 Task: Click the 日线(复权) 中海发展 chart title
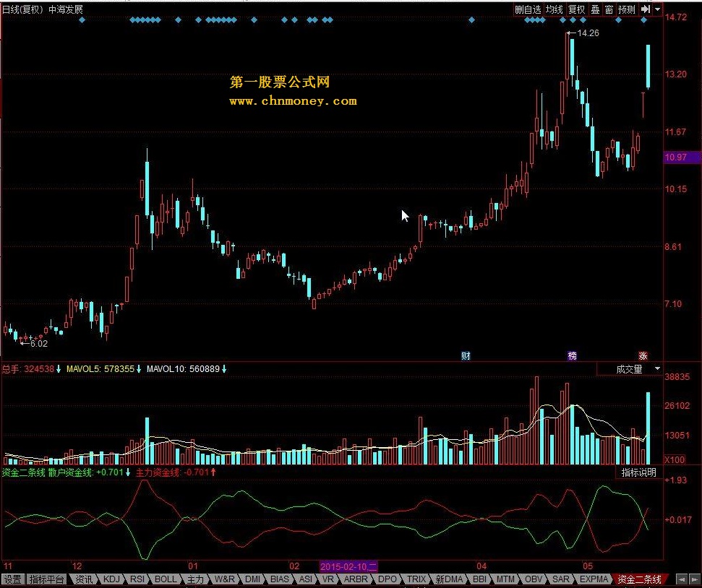click(43, 9)
